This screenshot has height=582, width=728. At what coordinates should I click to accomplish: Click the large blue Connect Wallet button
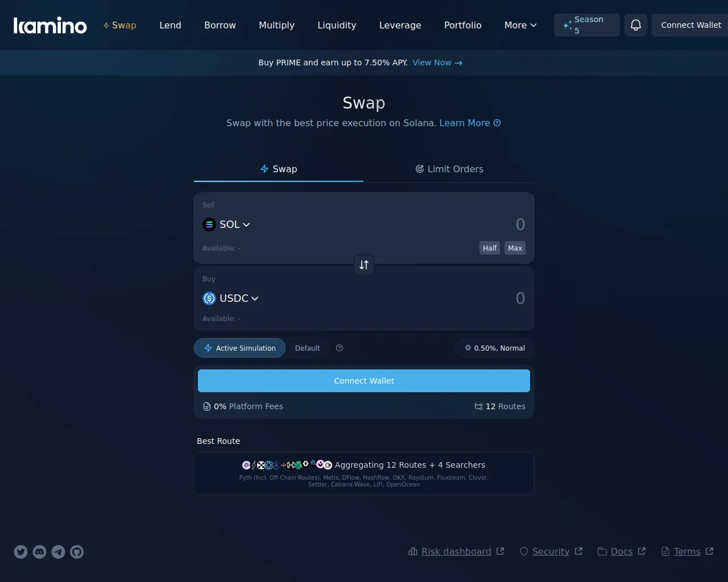coord(364,381)
